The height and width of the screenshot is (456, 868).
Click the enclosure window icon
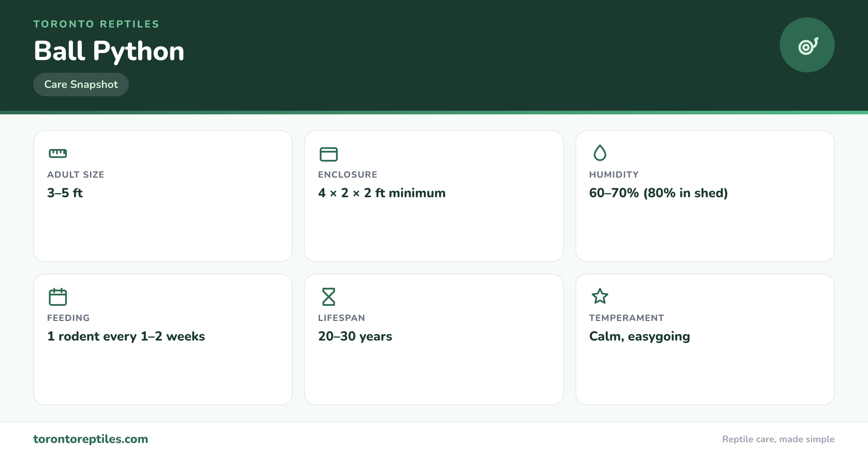[x=328, y=154]
